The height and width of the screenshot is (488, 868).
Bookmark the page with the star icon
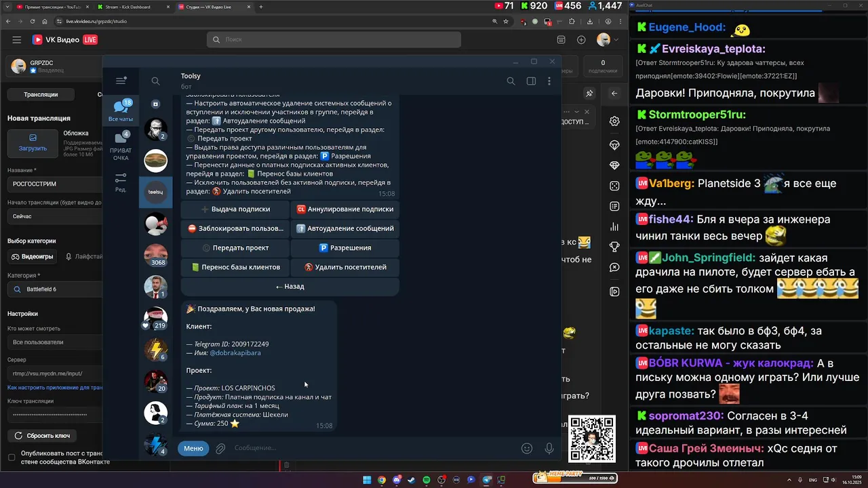[x=506, y=21]
